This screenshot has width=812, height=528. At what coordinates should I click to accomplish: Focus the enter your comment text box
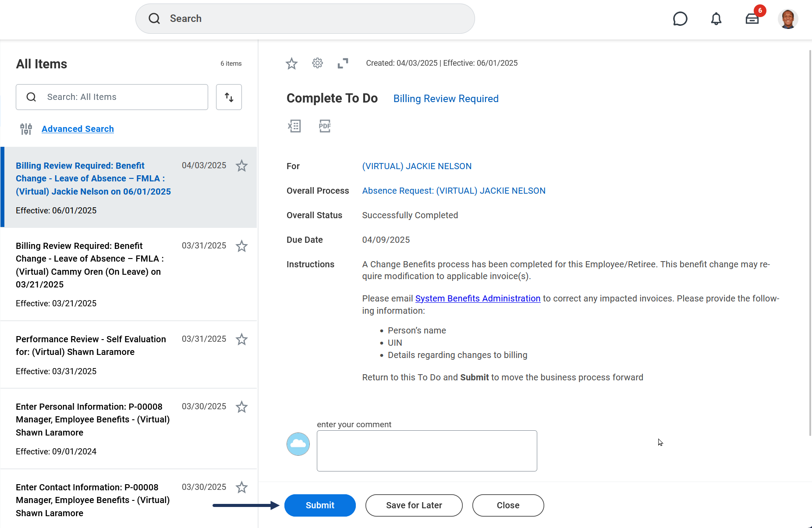[x=427, y=450]
